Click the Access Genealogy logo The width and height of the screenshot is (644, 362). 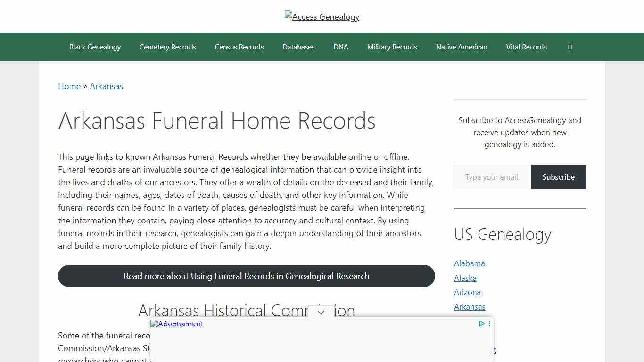322,16
